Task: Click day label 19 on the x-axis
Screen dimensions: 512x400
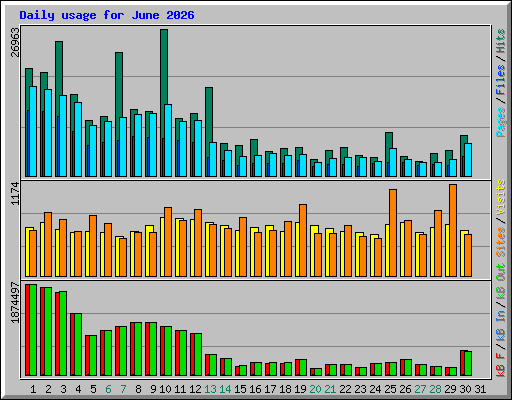Action: [300, 389]
